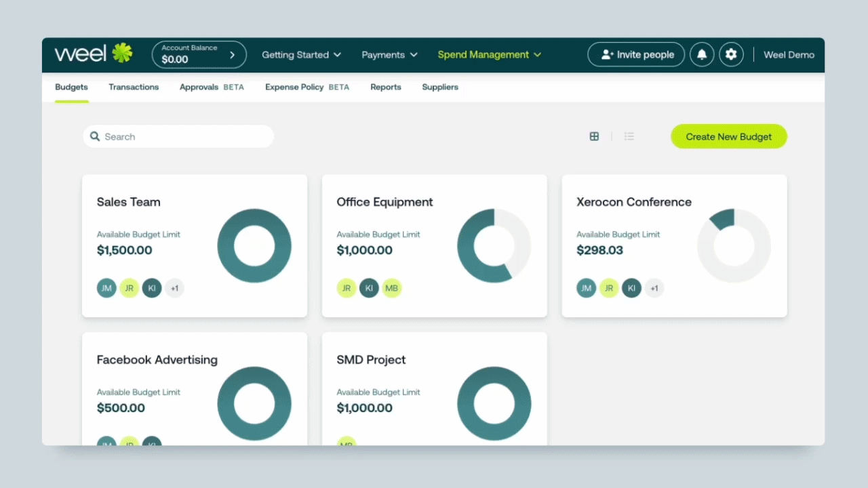Open the SMD Project budget title

tap(371, 360)
